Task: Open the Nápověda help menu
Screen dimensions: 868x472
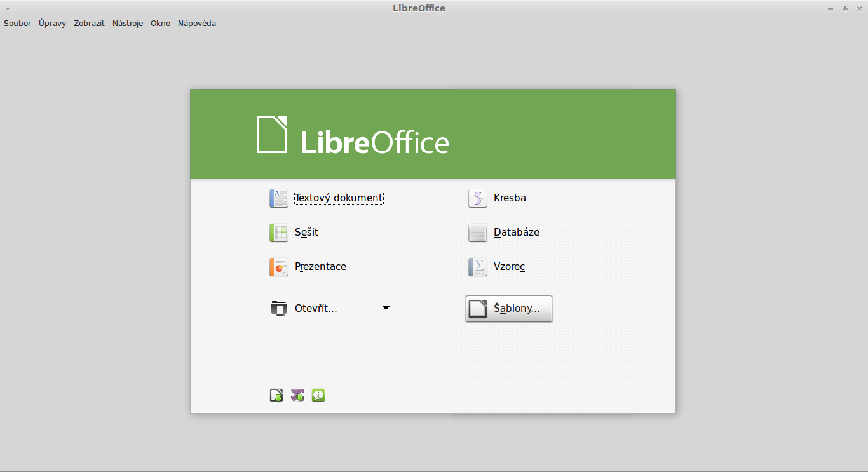Action: point(197,24)
